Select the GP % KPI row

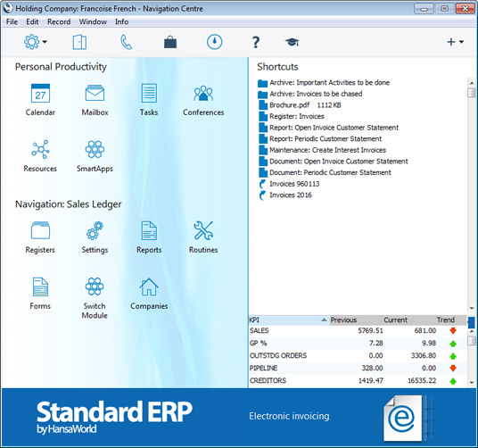coord(358,344)
